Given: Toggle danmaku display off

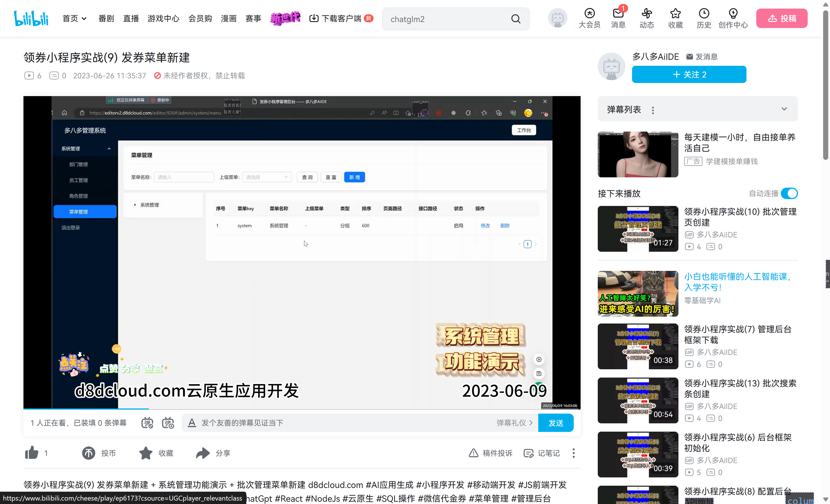Looking at the screenshot, I should click(147, 423).
